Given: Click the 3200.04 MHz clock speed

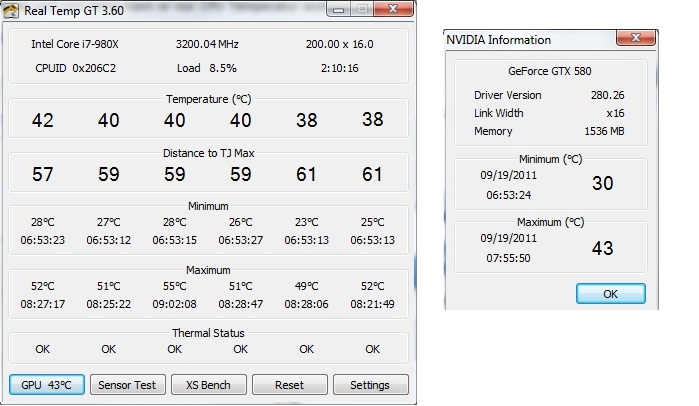Looking at the screenshot, I should click(207, 44).
